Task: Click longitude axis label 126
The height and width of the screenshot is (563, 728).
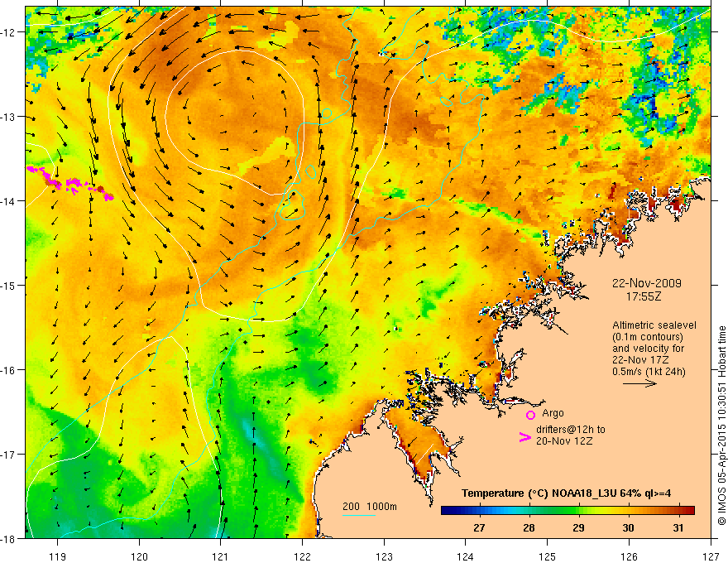Action: pos(629,556)
